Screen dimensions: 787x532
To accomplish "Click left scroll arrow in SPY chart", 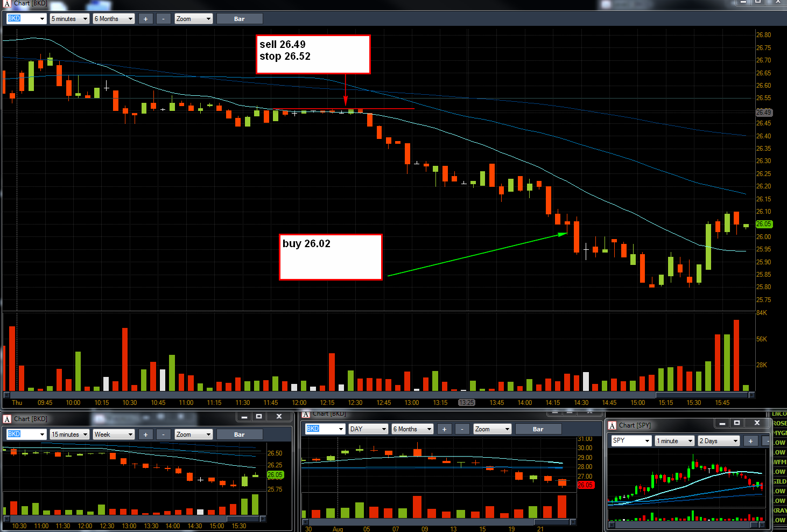I will [x=612, y=524].
